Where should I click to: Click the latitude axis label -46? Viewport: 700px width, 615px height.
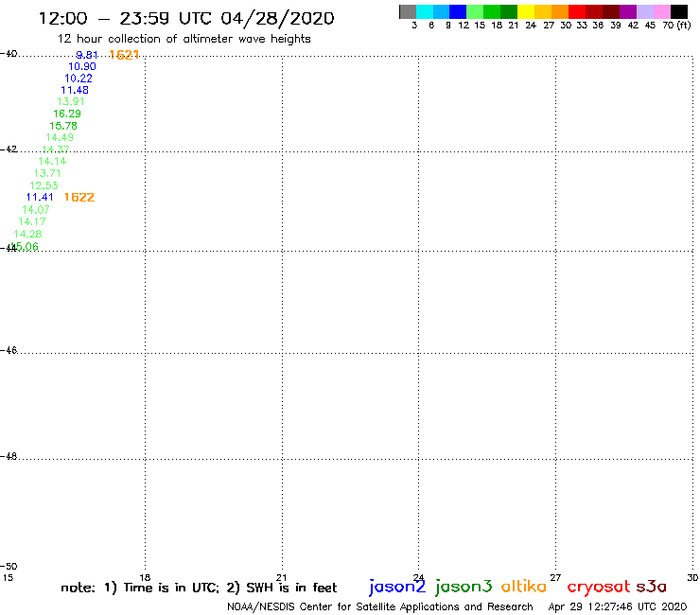click(9, 350)
